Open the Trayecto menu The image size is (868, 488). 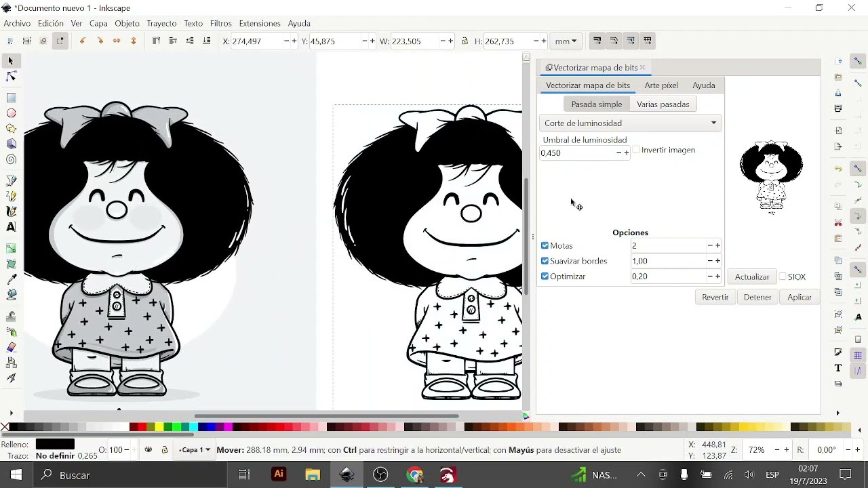[x=161, y=23]
